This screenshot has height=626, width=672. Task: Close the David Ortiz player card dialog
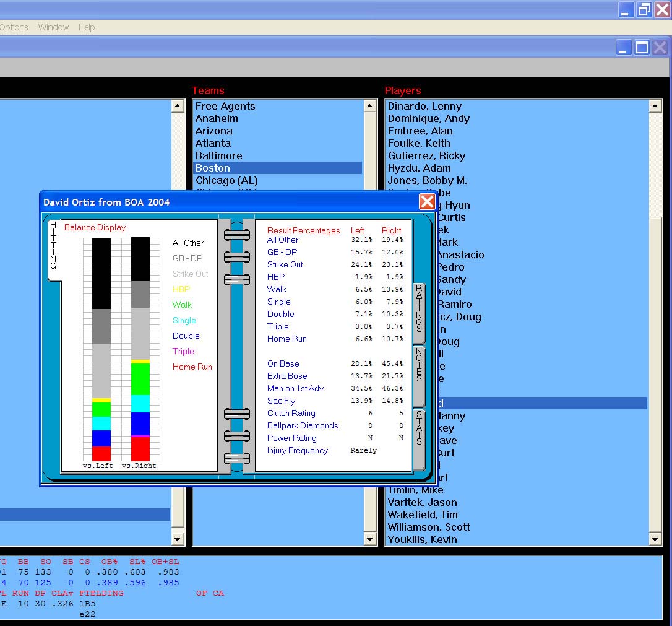(427, 201)
